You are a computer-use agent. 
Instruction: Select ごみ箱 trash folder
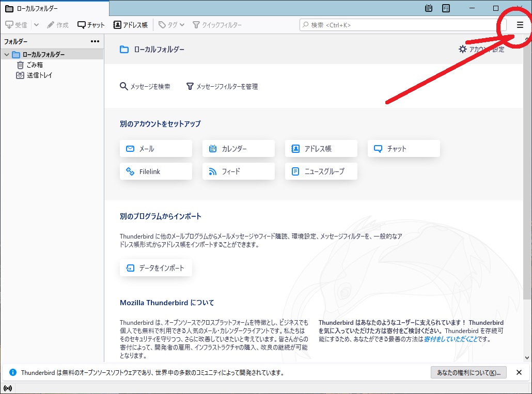pos(34,65)
